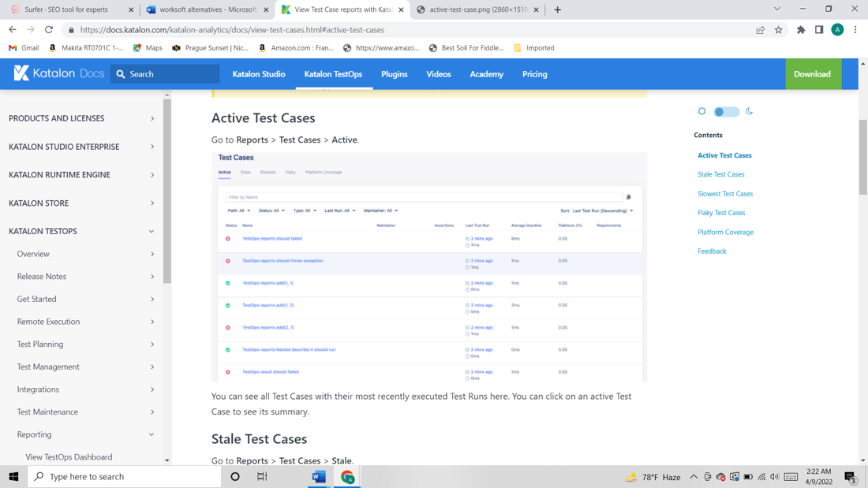Open Feedback link in Contents
The height and width of the screenshot is (488, 868).
(x=712, y=251)
